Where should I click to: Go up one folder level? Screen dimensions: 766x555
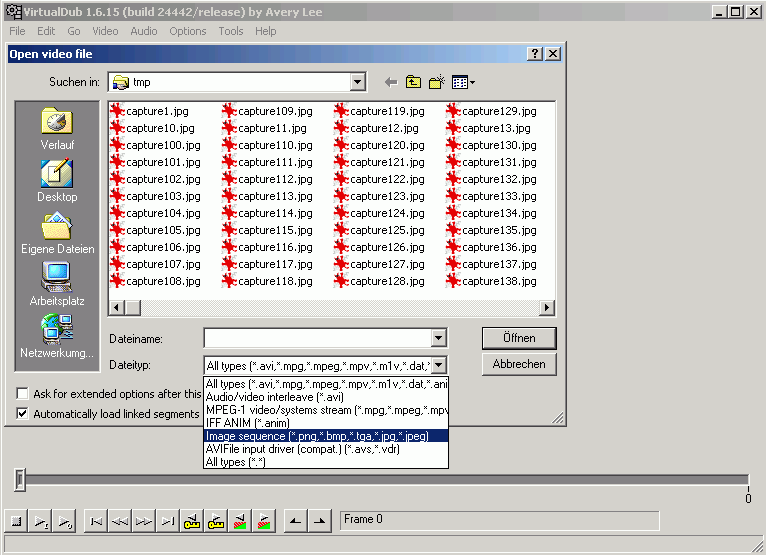413,82
